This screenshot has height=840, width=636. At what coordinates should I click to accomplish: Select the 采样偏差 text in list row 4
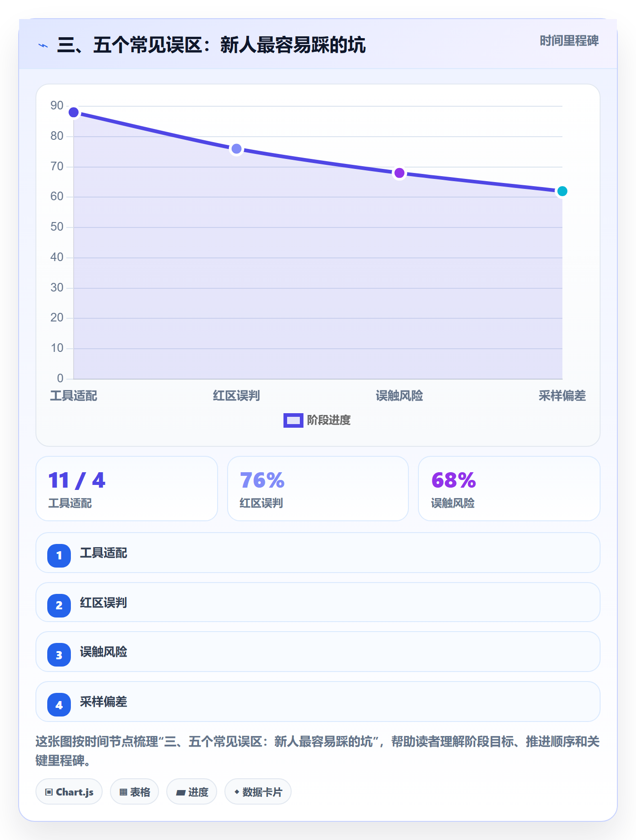point(104,702)
